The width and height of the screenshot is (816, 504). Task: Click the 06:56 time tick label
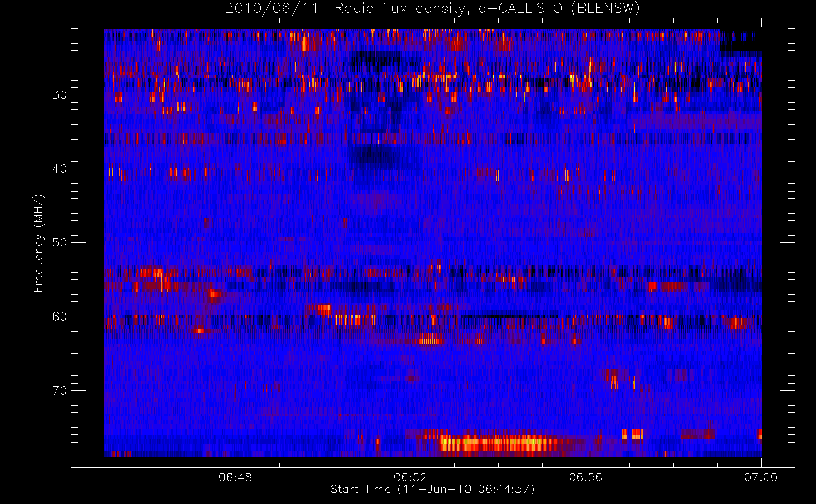coord(586,477)
